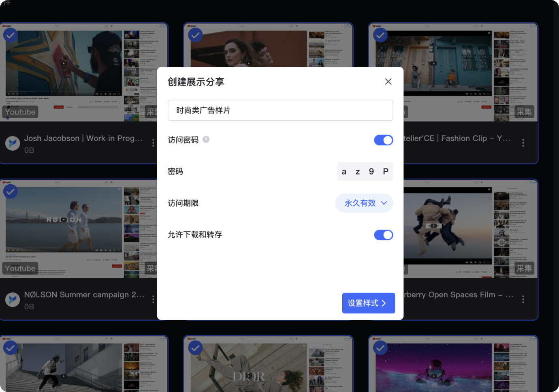Select the title Josh Jacobson | Work in Prog…

tap(83, 138)
